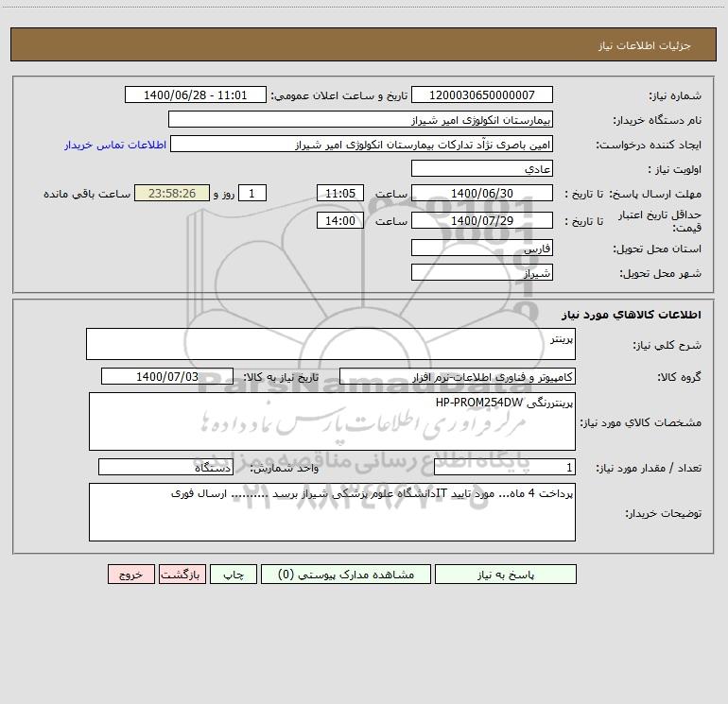Click the label توضیحات خریدار

(x=663, y=514)
